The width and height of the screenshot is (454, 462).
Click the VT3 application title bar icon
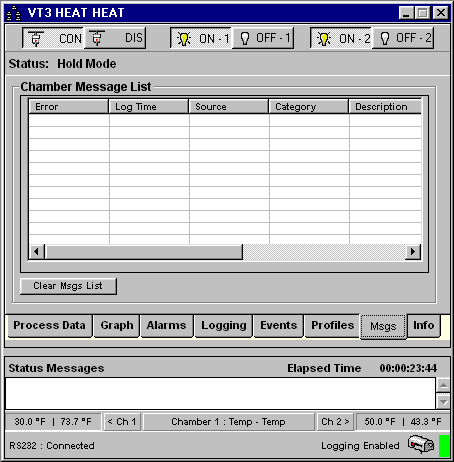pos(14,13)
